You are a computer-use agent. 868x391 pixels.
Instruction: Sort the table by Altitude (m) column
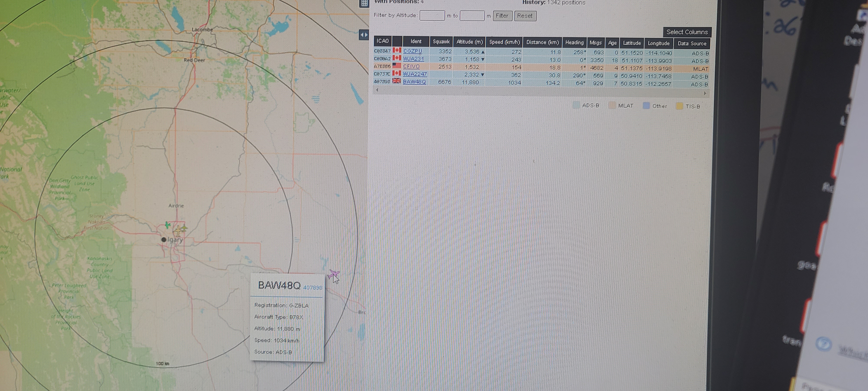[x=469, y=42]
